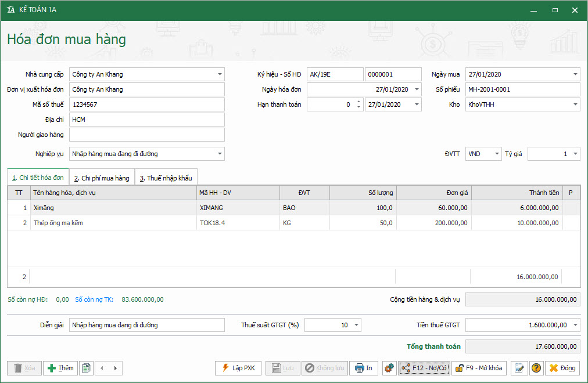Viewport: 588px width, 383px height.
Task: Click Tổng thanh toán total field
Action: [x=523, y=346]
